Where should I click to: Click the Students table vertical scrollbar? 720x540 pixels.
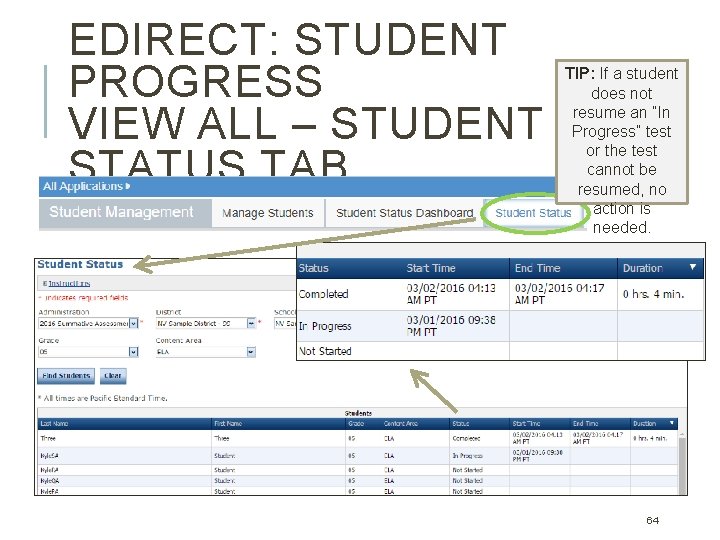[682, 463]
